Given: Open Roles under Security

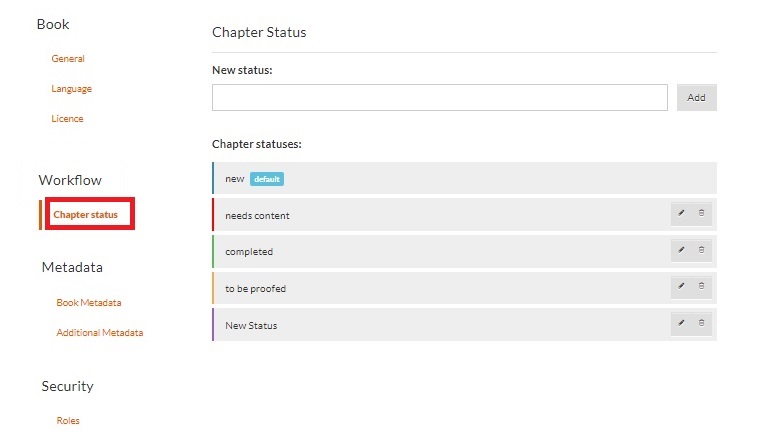Looking at the screenshot, I should (68, 421).
